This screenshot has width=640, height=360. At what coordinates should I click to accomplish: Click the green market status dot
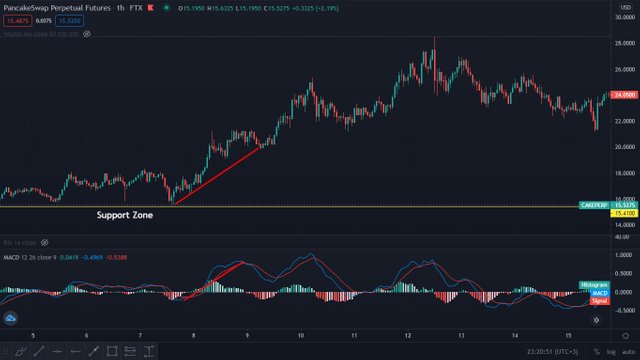[167, 8]
